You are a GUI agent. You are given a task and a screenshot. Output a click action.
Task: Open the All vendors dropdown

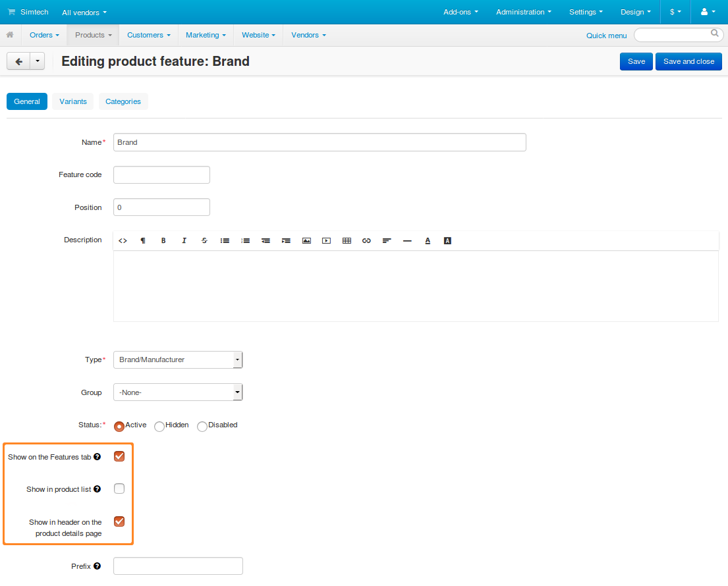pyautogui.click(x=84, y=13)
